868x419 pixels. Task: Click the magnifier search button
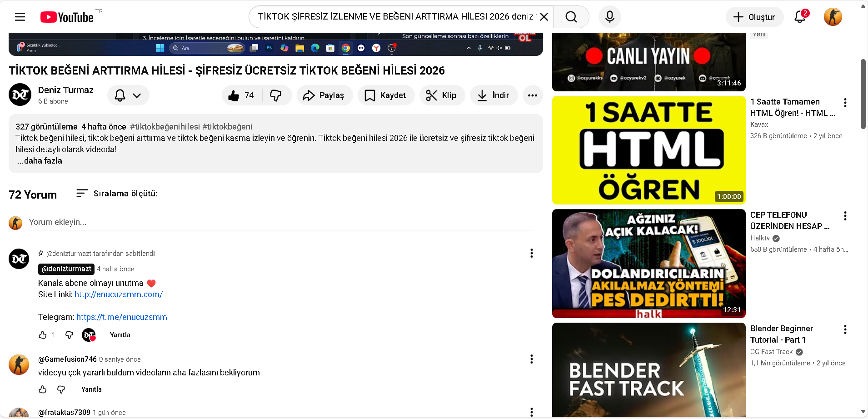(571, 17)
